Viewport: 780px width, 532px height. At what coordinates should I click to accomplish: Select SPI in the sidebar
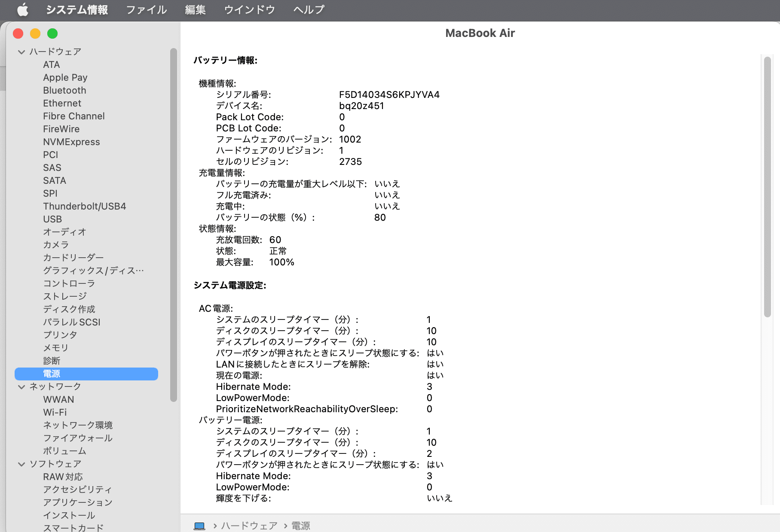pyautogui.click(x=50, y=194)
